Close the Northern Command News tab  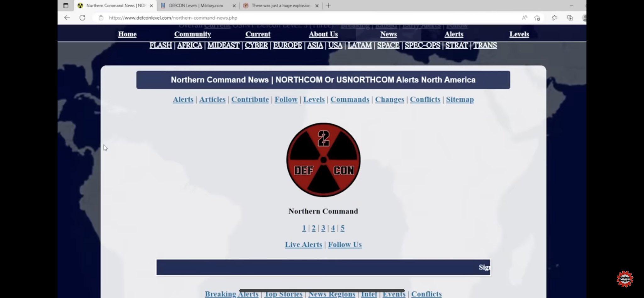point(151,6)
